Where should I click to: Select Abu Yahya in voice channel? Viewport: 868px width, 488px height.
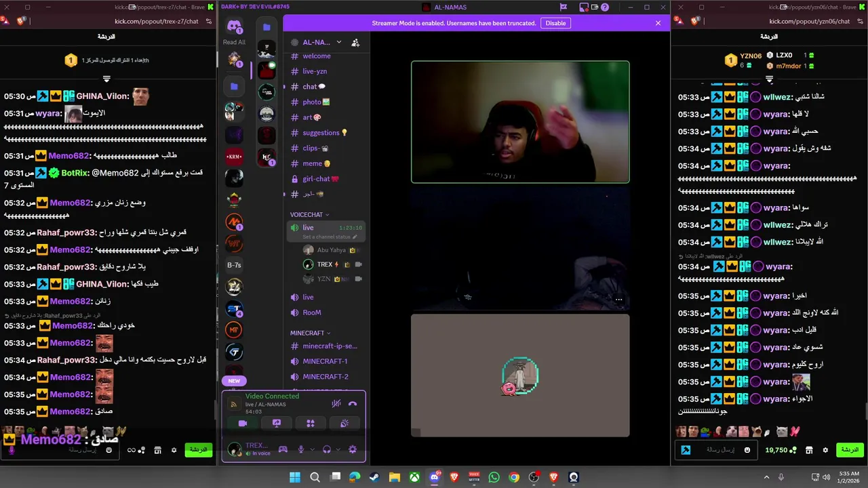[x=332, y=250]
